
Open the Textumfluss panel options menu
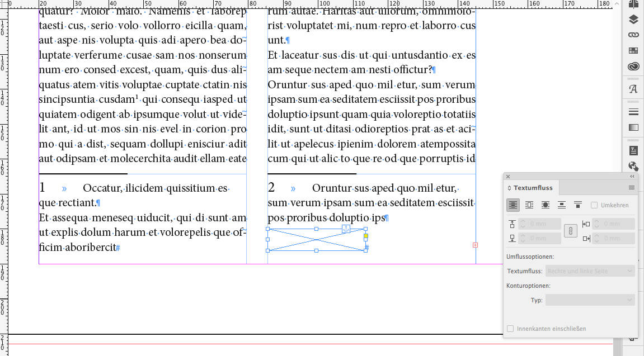pyautogui.click(x=631, y=188)
